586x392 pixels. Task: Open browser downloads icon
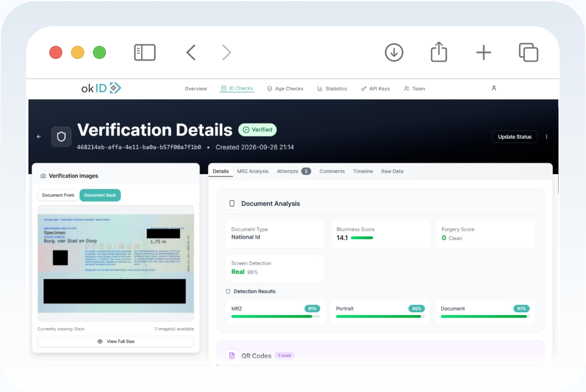tap(394, 52)
